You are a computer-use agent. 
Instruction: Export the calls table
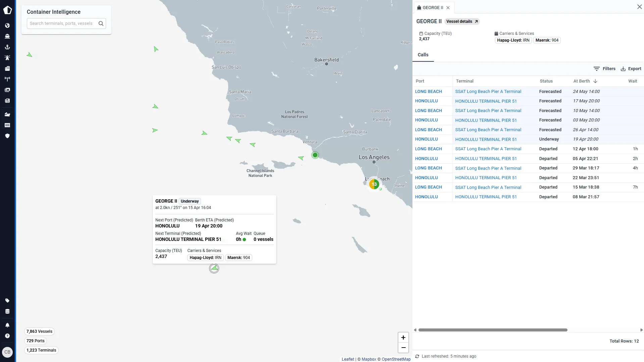[x=631, y=69]
